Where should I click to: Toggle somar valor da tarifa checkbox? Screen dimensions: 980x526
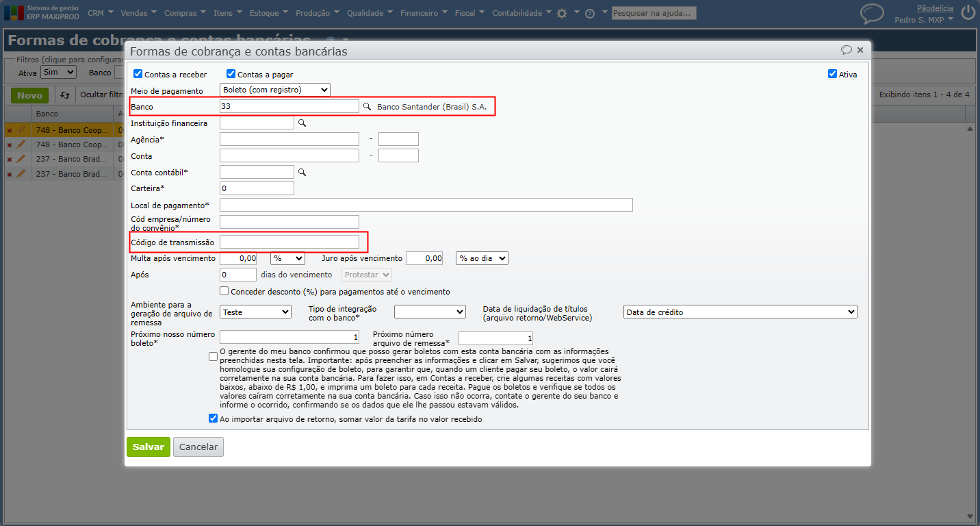[x=214, y=418]
